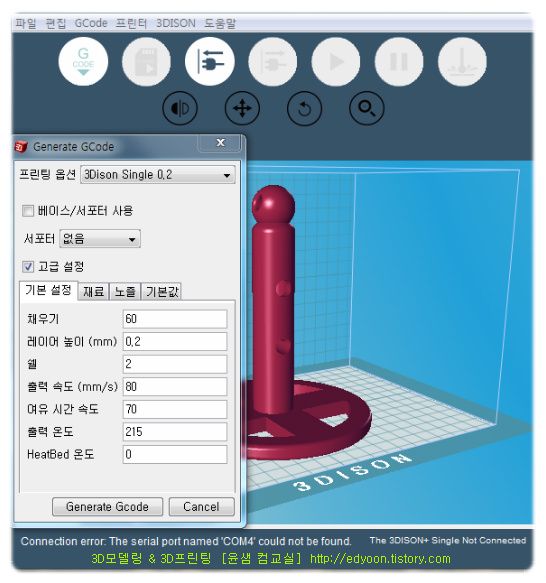Click the nozzle bed leveling icon
Image resolution: width=546 pixels, height=583 pixels.
pyautogui.click(x=462, y=61)
